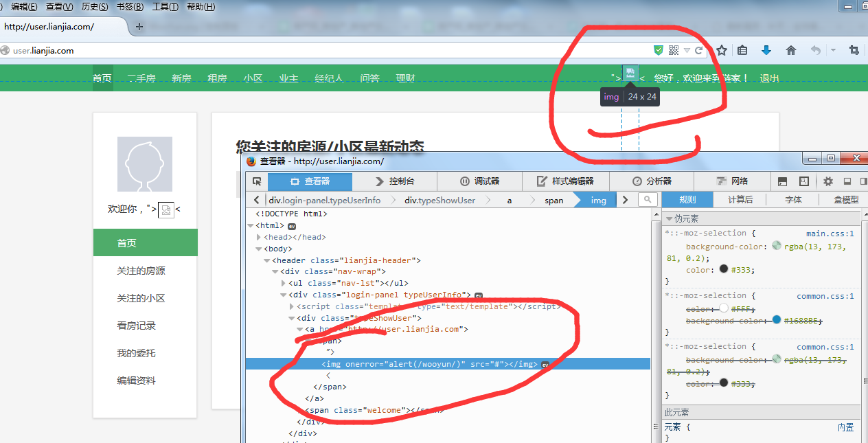
Task: Reload the page with refresh icon
Action: 699,50
